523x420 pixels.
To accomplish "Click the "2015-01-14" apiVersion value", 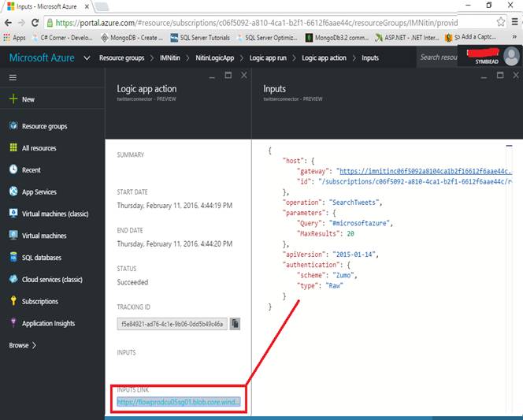I will pos(354,255).
